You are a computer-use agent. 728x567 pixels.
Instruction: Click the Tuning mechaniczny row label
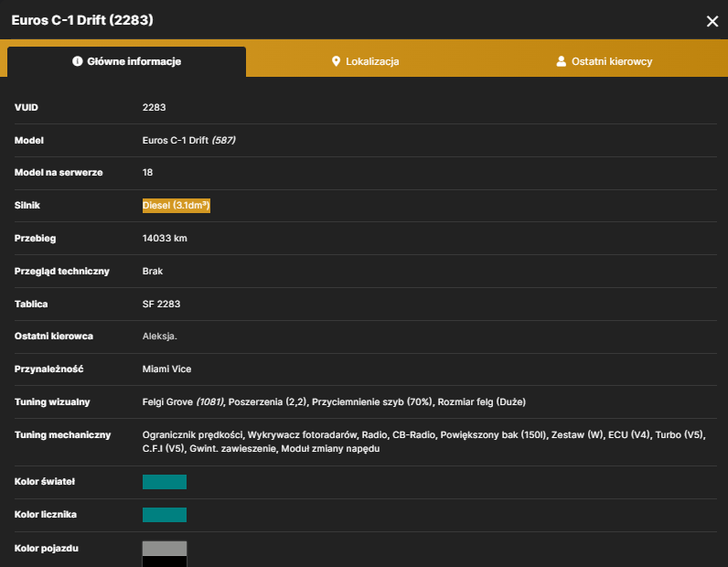[62, 435]
